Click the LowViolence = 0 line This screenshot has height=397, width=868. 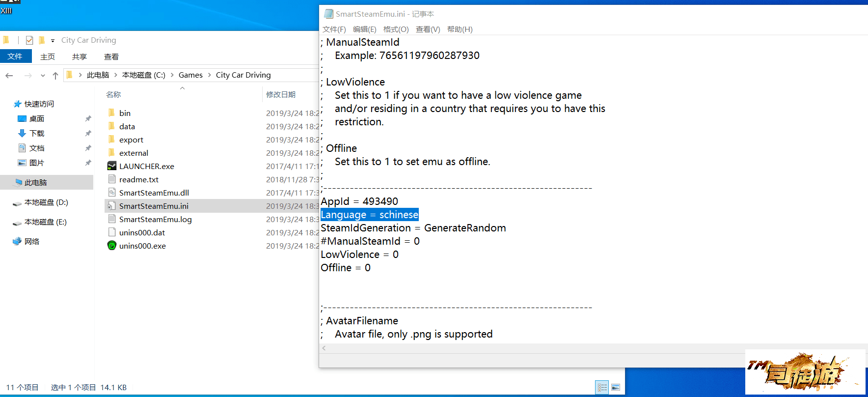tap(360, 255)
